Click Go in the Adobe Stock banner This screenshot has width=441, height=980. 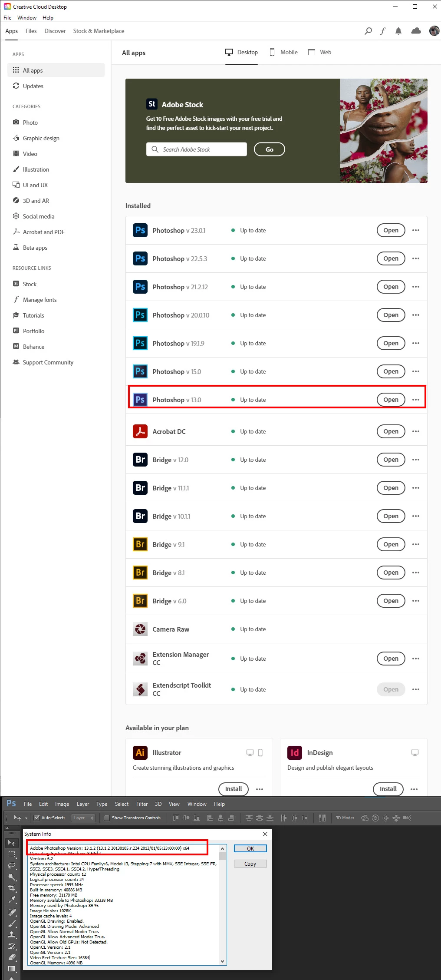click(270, 149)
